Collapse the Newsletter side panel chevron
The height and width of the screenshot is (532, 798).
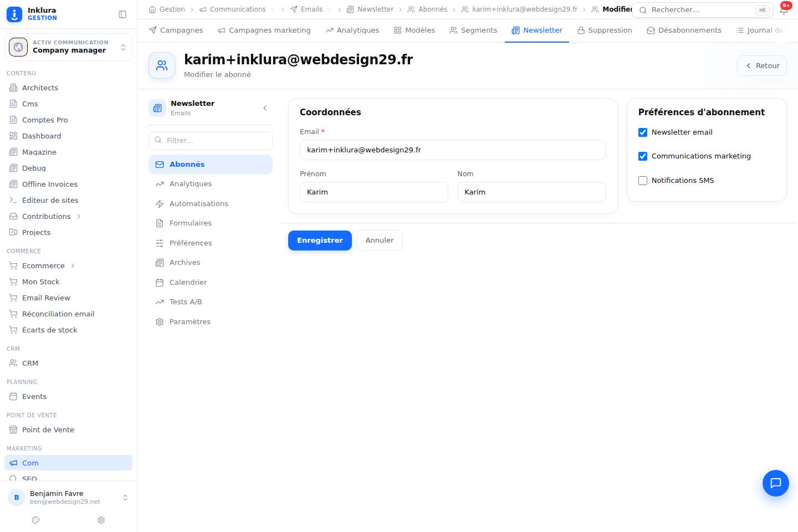tap(265, 108)
